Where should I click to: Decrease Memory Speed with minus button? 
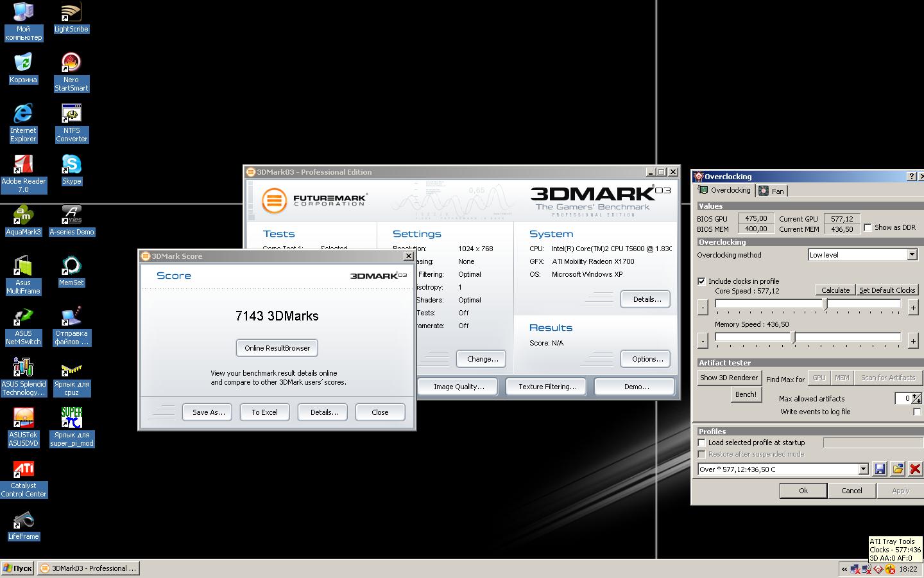703,340
